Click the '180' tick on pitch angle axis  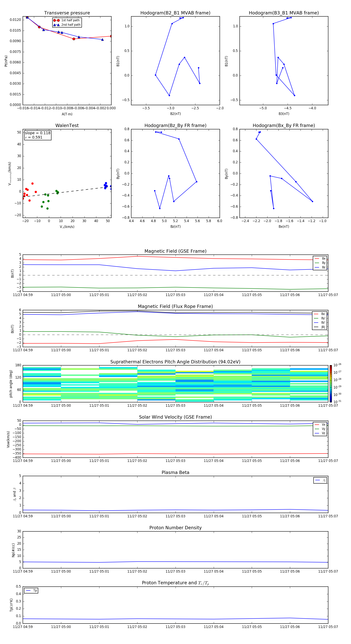tap(18, 365)
